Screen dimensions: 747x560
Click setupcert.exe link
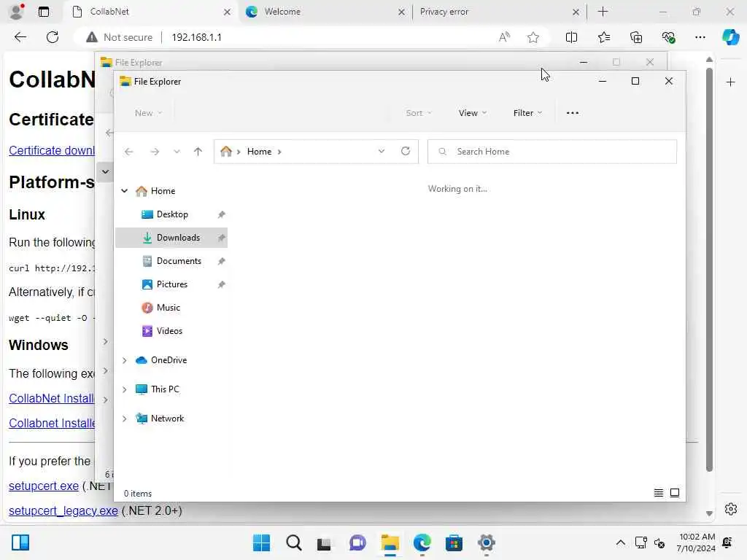coord(44,486)
